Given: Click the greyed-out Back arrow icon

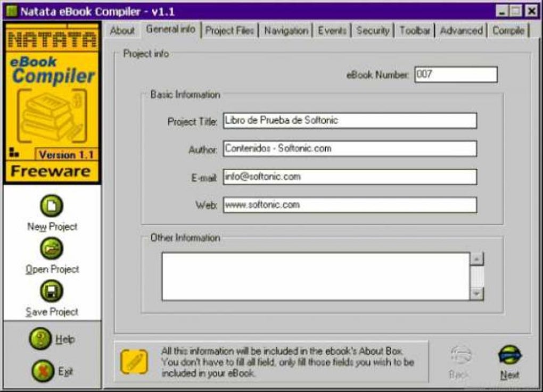Looking at the screenshot, I should pyautogui.click(x=460, y=355).
